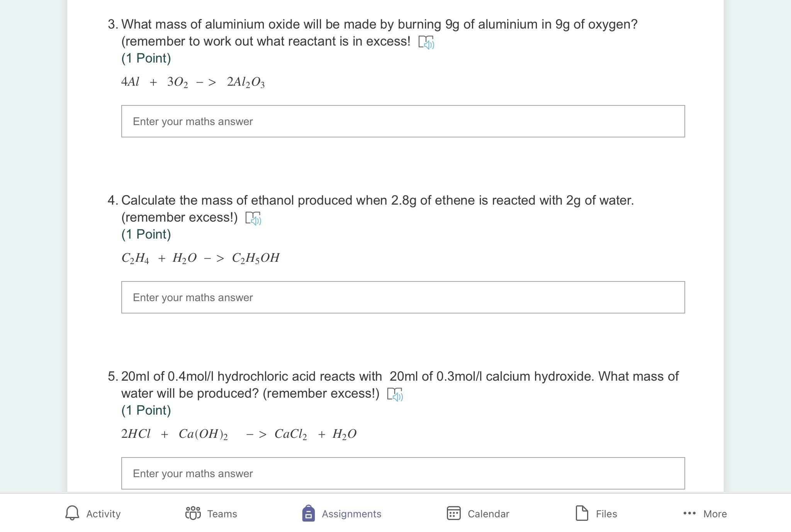Click the Assignments backpack icon
Screen dimensions: 791x532
pyautogui.click(x=308, y=513)
